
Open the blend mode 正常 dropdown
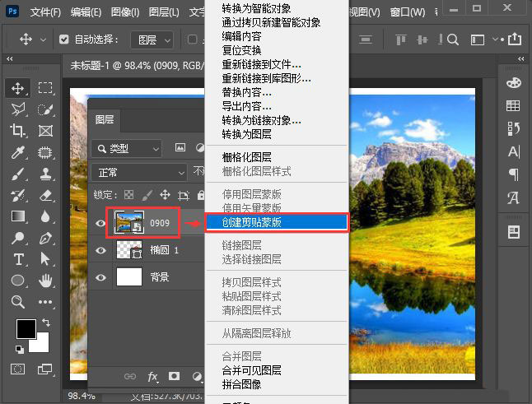point(139,173)
